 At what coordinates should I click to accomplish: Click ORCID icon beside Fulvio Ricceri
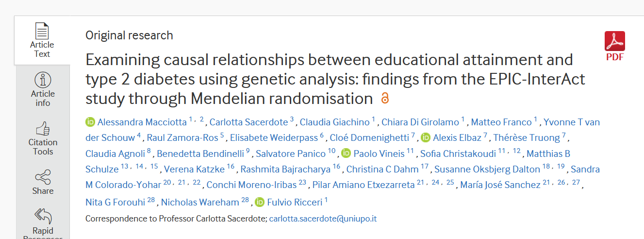click(260, 202)
